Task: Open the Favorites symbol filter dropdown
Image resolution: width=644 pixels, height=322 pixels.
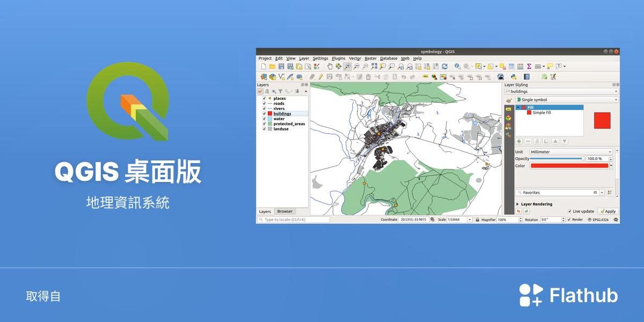Action: point(602,193)
